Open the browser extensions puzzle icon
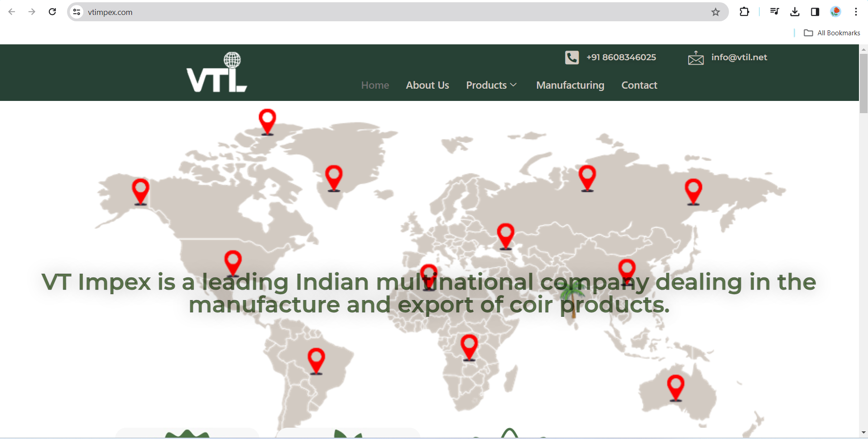Viewport: 868px width, 439px height. (x=744, y=12)
